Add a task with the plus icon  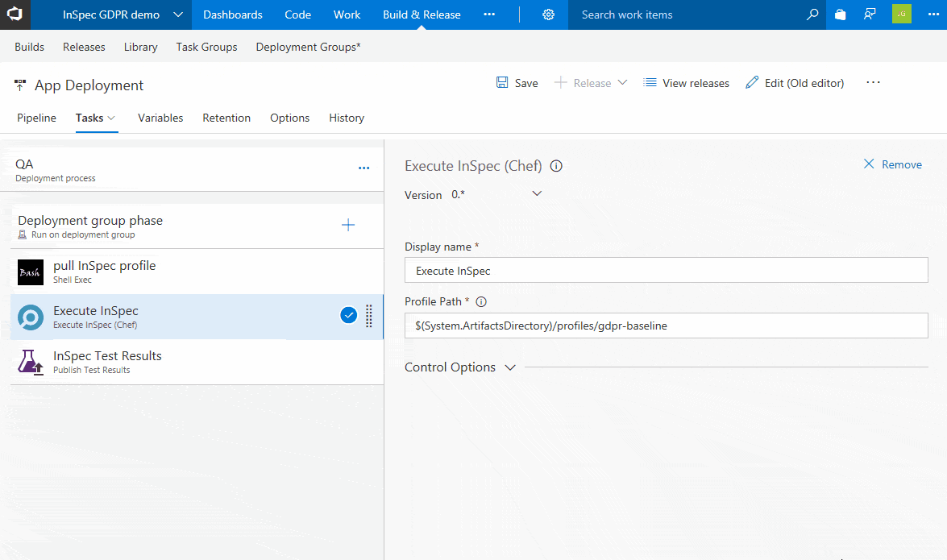[x=348, y=226]
